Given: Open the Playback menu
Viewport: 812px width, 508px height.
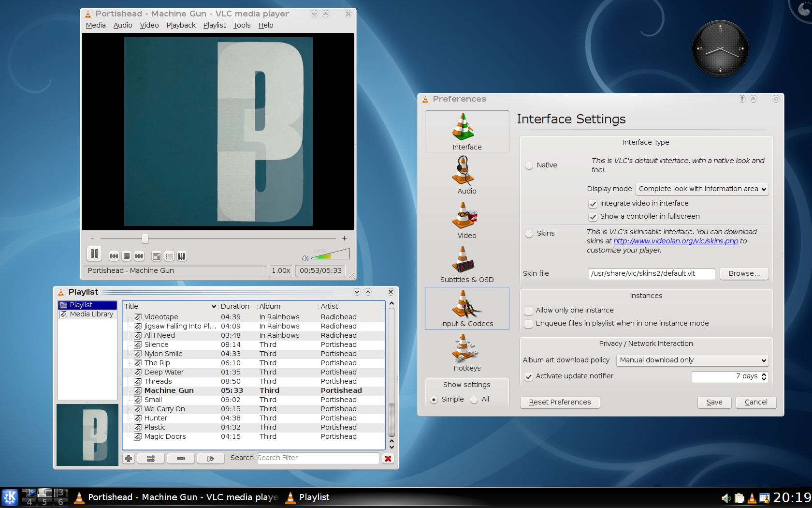Looking at the screenshot, I should click(x=181, y=25).
